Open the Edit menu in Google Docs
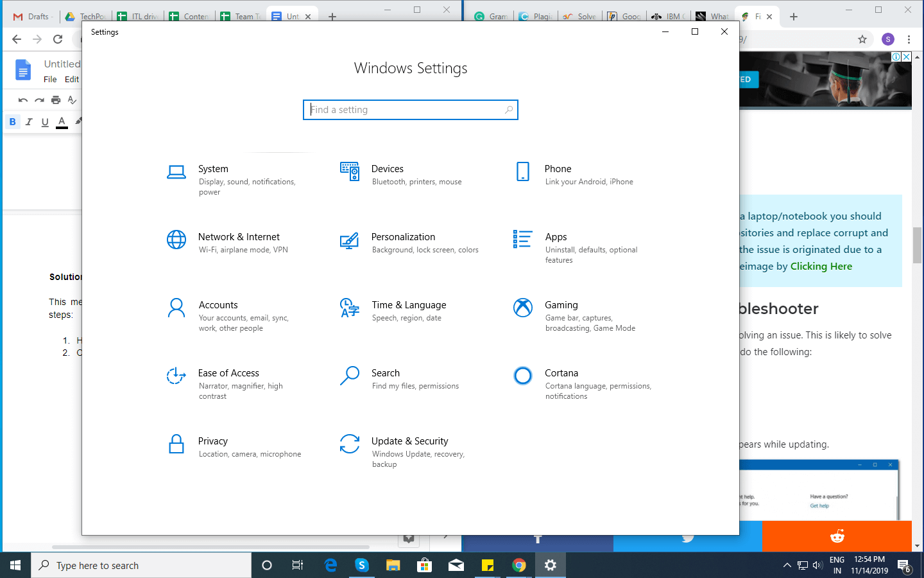This screenshot has width=924, height=578. pos(71,79)
